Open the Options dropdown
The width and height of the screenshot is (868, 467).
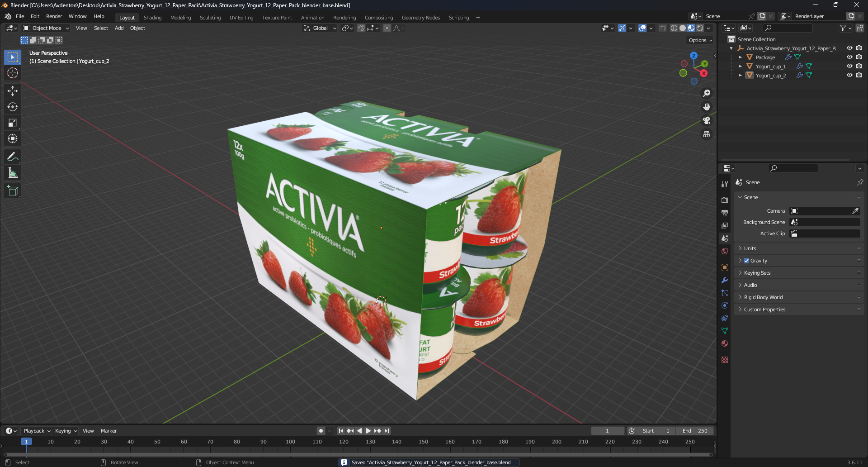coord(700,40)
